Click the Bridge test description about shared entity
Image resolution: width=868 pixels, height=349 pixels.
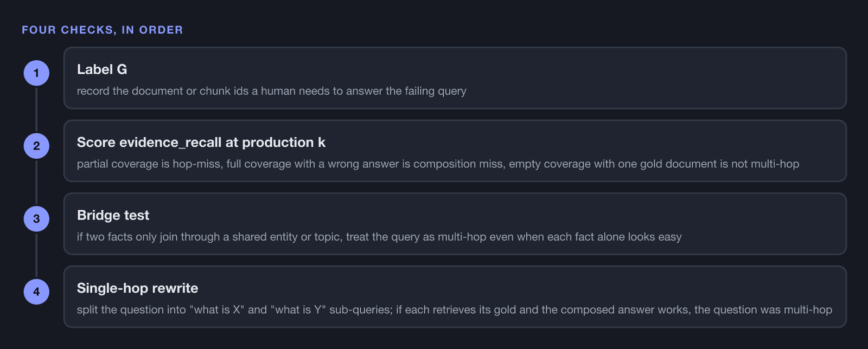(x=379, y=237)
